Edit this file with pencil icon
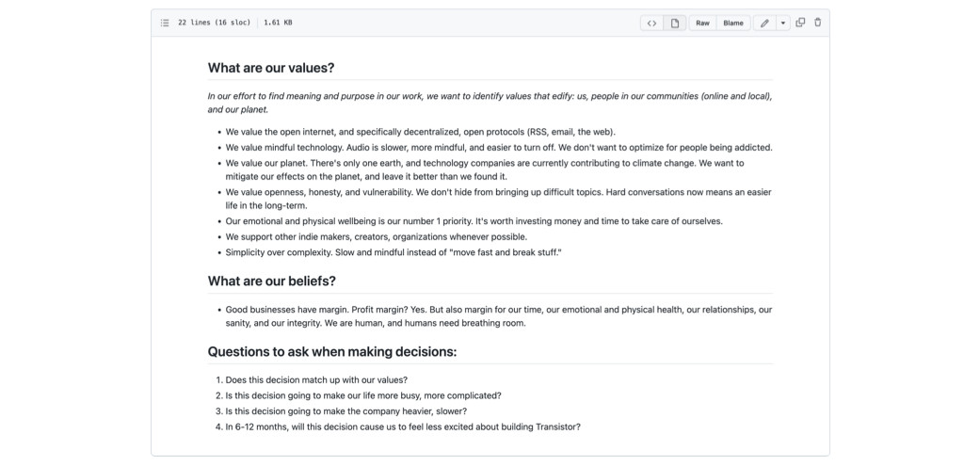Screen dimensions: 980x466 pos(764,23)
